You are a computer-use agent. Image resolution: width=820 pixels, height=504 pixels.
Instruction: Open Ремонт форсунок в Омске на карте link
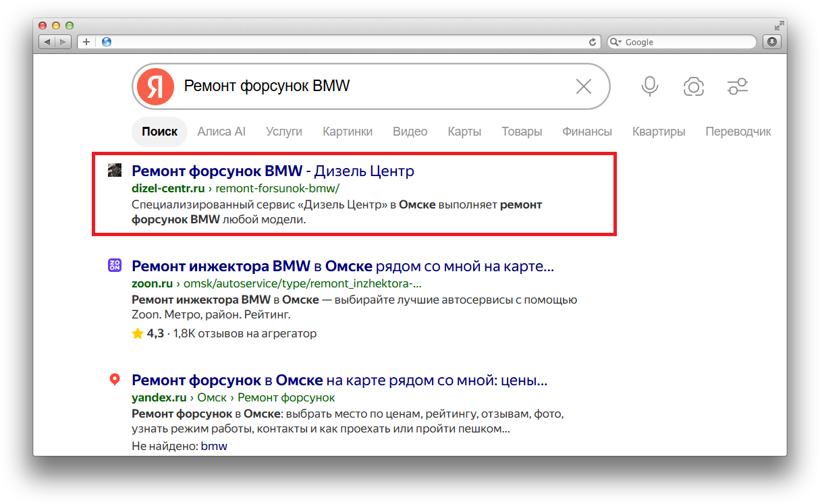pyautogui.click(x=339, y=380)
